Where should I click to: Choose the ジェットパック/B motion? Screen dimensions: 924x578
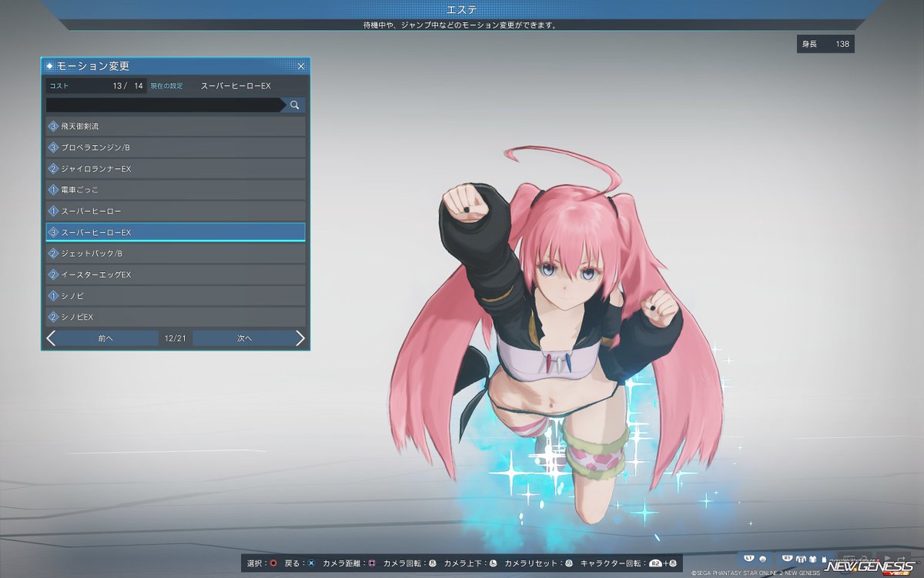point(176,254)
